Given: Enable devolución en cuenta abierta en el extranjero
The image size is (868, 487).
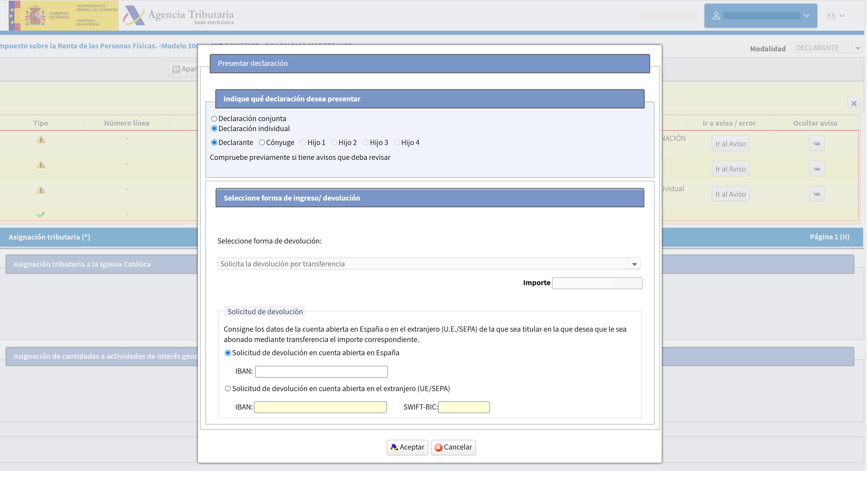Looking at the screenshot, I should 228,389.
